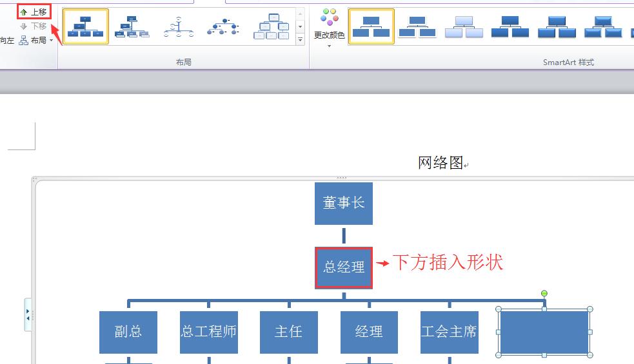Screen dimensions: 634x364
Task: Select the 总工程师 box
Action: (208, 332)
